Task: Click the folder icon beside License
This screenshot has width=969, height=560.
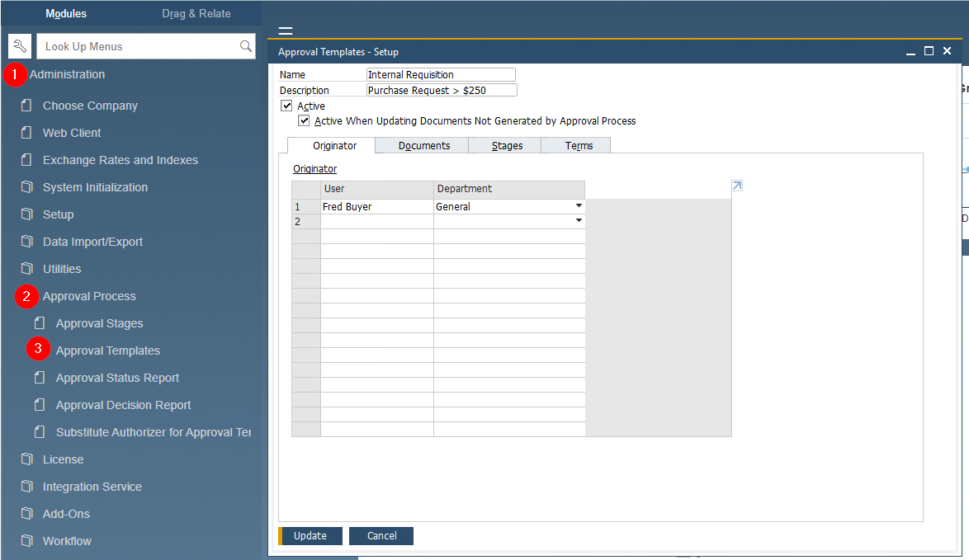Action: [26, 459]
